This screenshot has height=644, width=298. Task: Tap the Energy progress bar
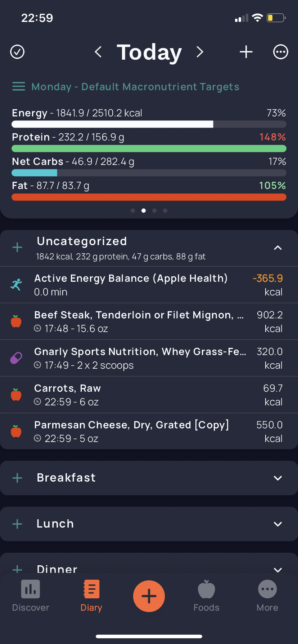[149, 124]
